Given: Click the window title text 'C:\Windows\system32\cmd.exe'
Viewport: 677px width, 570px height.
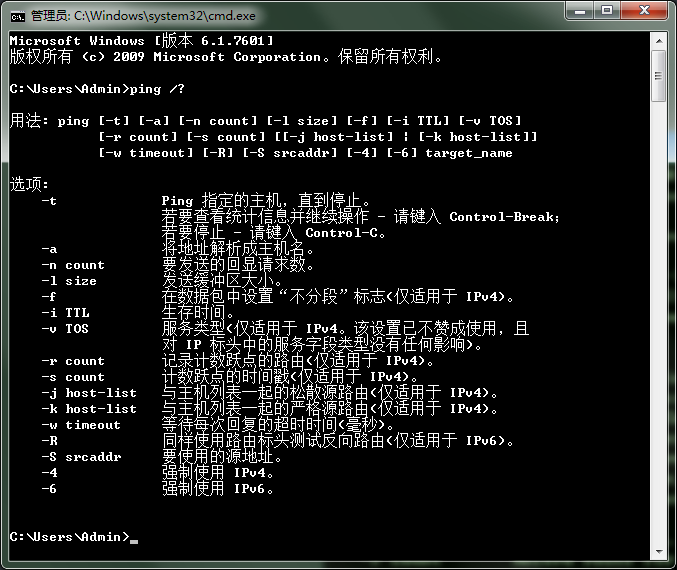Looking at the screenshot, I should pos(165,16).
